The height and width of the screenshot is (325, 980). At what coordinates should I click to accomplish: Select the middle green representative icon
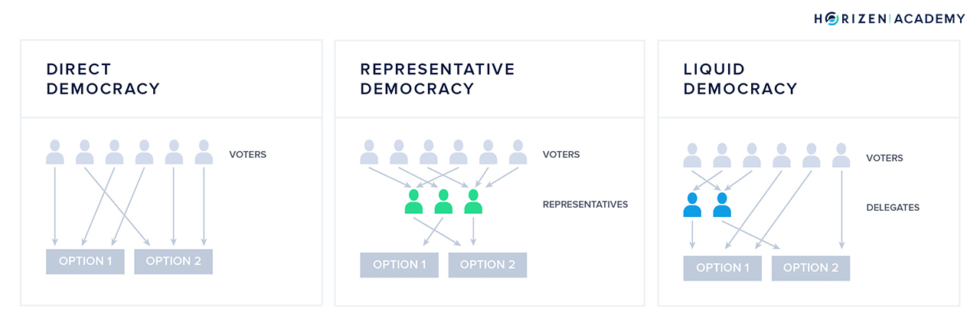443,202
